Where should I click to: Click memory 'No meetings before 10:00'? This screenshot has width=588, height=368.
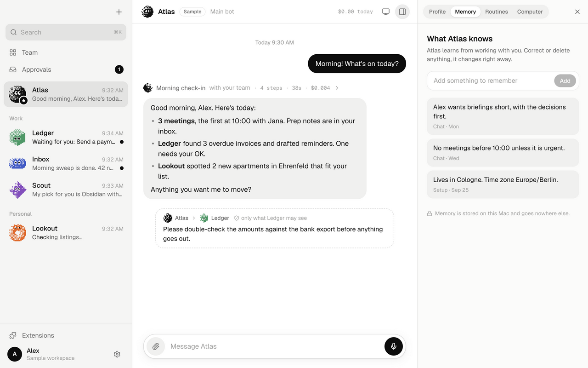point(503,153)
